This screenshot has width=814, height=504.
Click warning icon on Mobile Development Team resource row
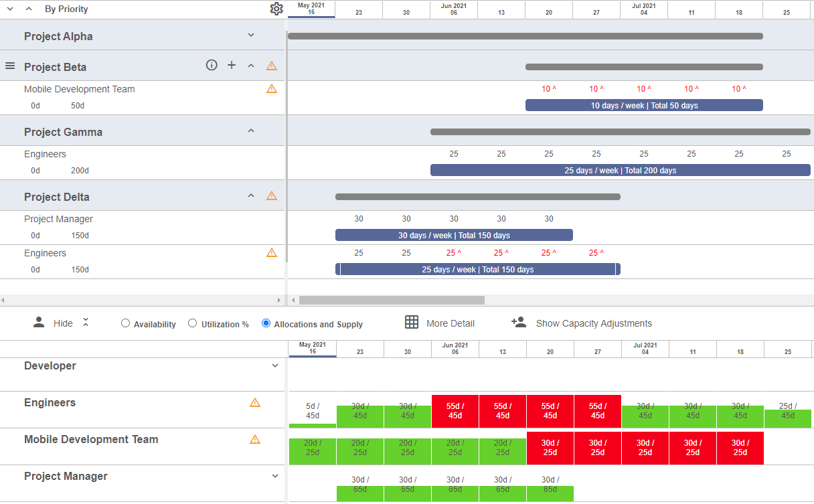click(254, 439)
